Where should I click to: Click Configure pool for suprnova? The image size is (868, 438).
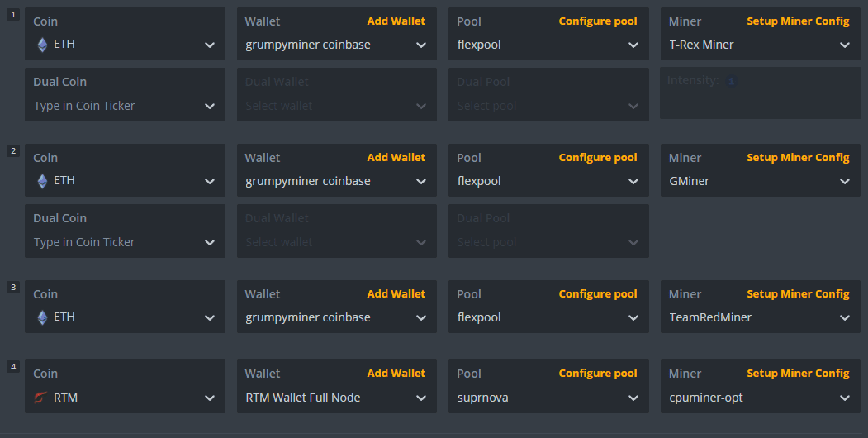pos(598,374)
